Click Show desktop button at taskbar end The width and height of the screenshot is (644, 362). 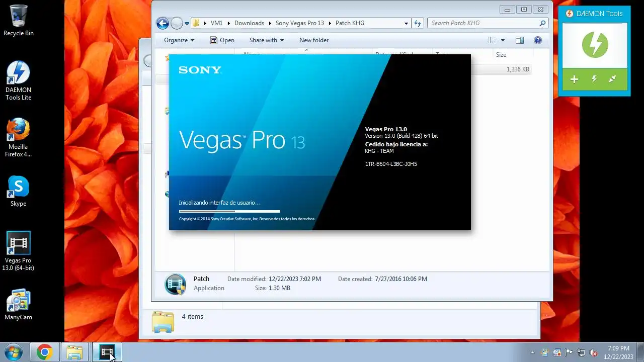(x=640, y=352)
